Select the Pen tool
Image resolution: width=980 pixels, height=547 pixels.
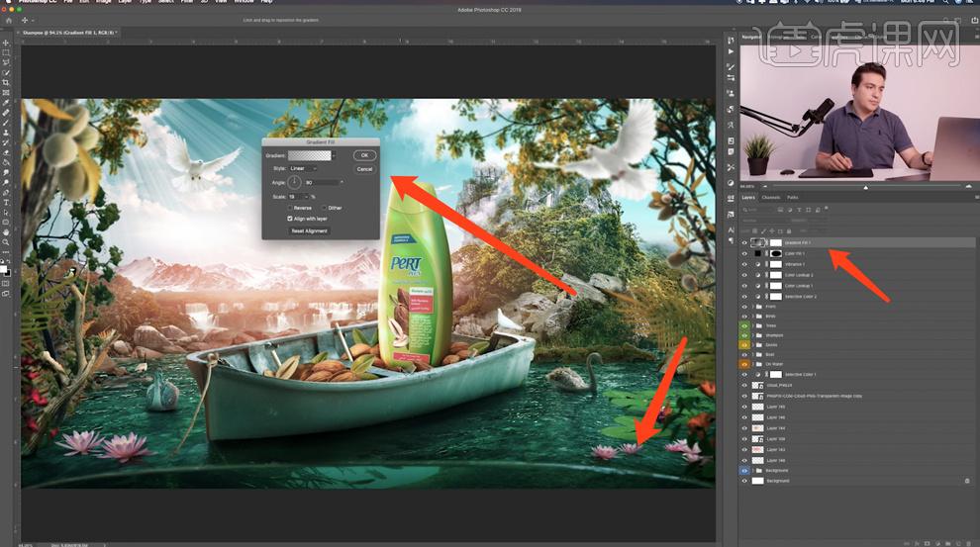point(7,192)
